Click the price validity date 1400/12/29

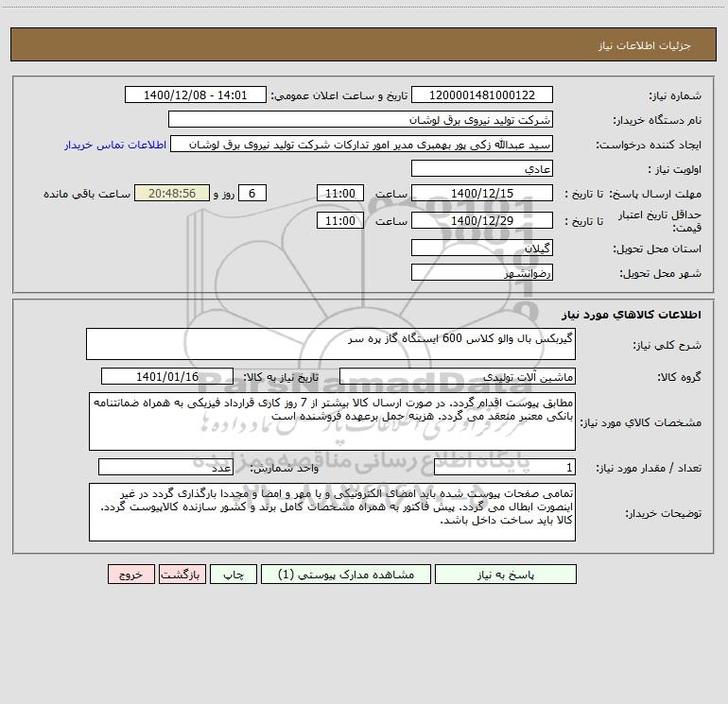tap(482, 220)
